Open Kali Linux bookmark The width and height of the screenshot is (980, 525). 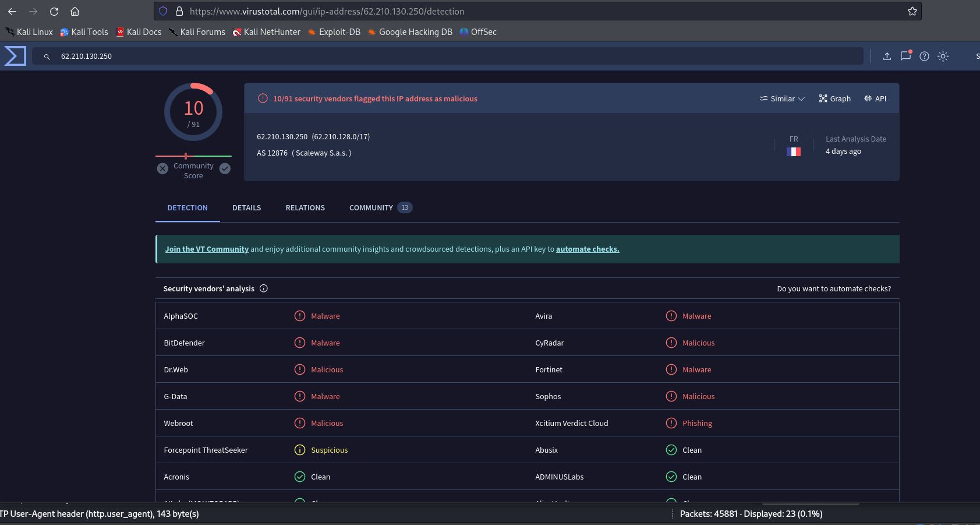[29, 32]
